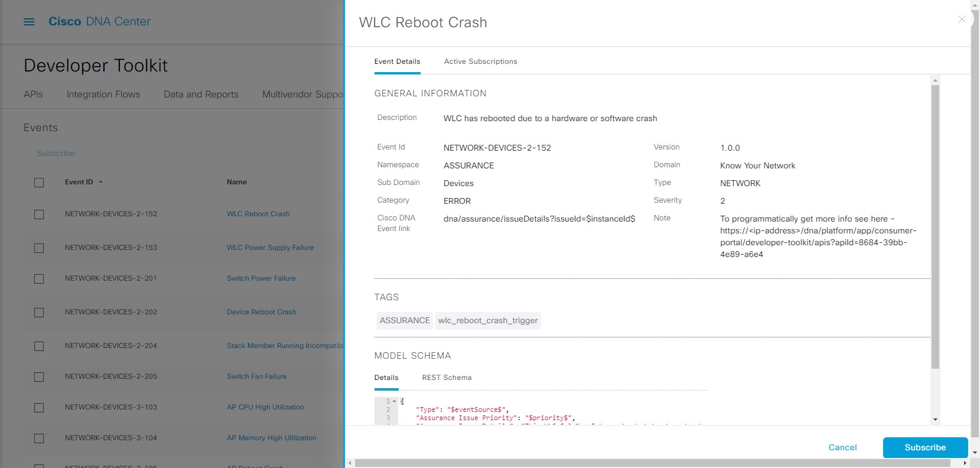This screenshot has height=468, width=980.
Task: Click details scrollbar up arrow
Action: tap(935, 80)
